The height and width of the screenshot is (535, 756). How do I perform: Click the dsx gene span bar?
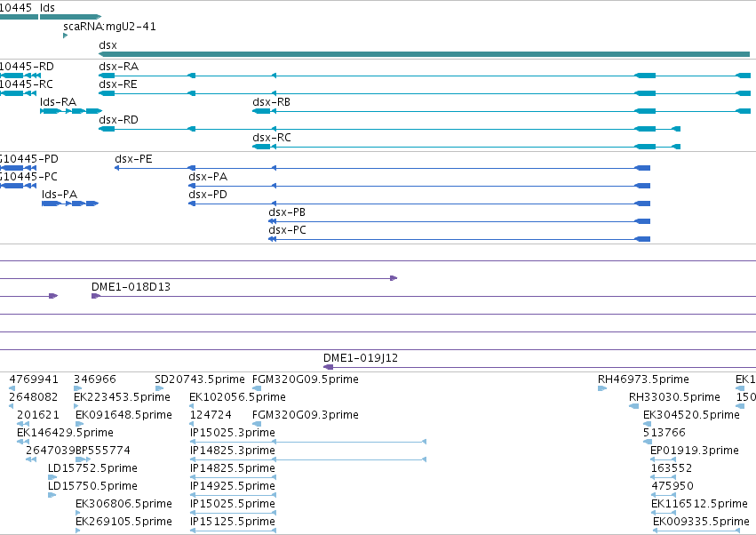pos(425,54)
